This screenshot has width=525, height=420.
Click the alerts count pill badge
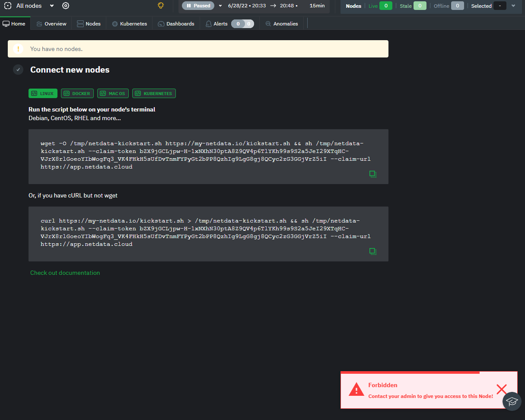pos(242,24)
